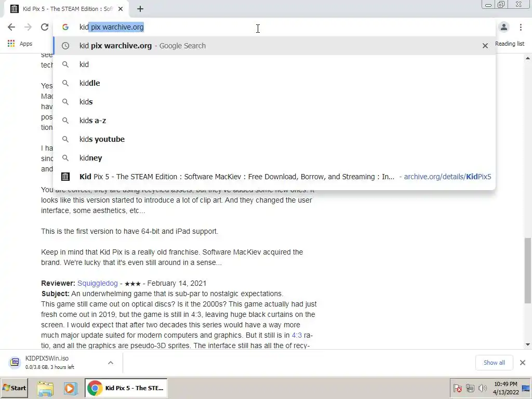Click the magnifier icon beside 'kidney'
The width and height of the screenshot is (532, 399).
(65, 158)
